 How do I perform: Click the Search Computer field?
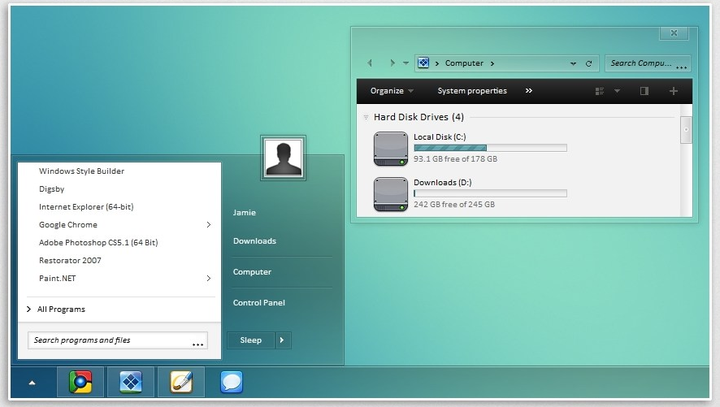(x=647, y=63)
